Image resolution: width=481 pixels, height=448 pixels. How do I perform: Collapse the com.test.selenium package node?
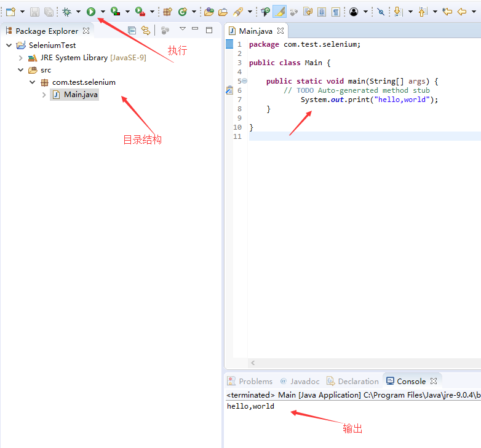click(x=32, y=82)
